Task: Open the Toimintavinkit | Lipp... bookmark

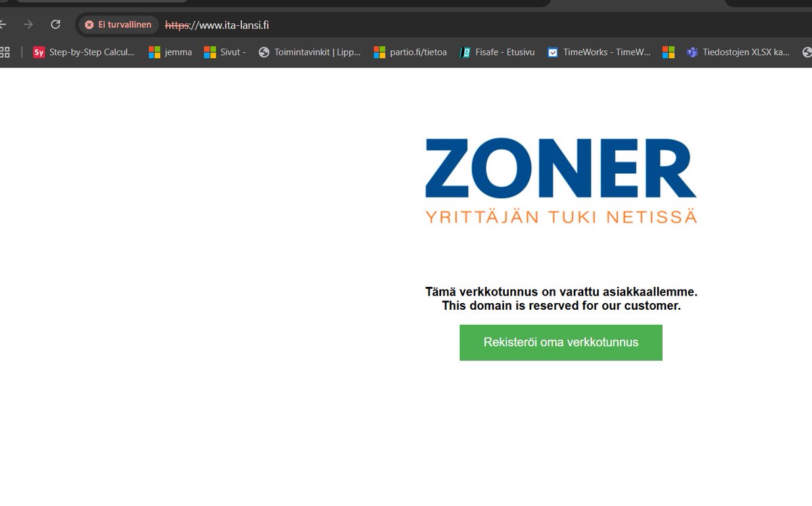Action: click(x=310, y=51)
